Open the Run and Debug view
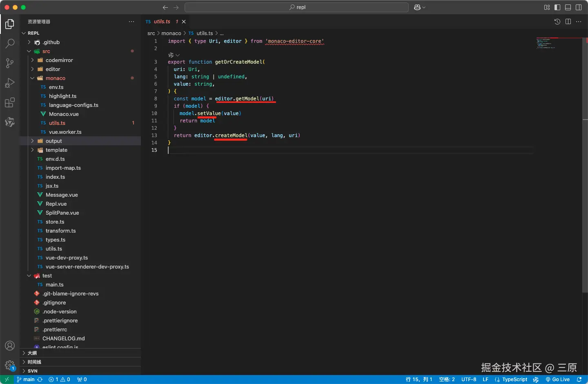 [10, 83]
